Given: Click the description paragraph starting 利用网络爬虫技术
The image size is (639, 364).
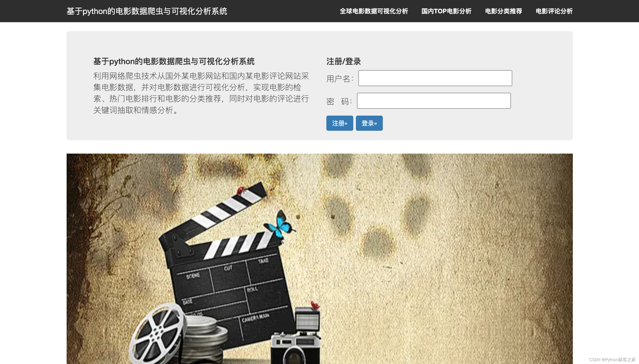Looking at the screenshot, I should (201, 93).
